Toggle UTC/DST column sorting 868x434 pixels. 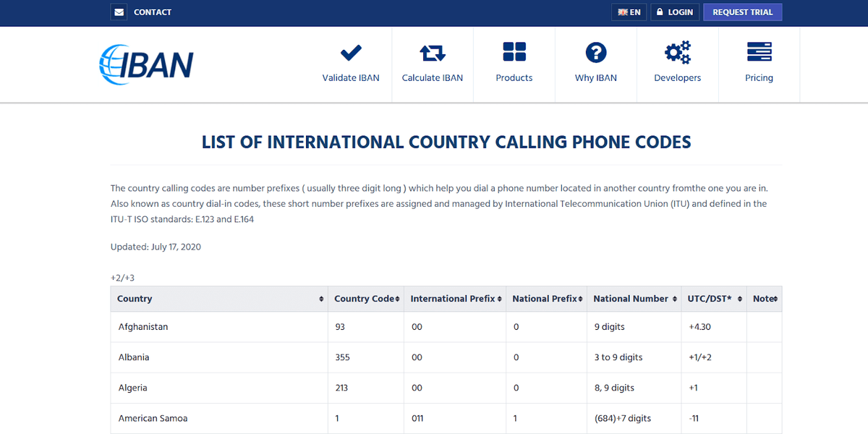pos(739,298)
